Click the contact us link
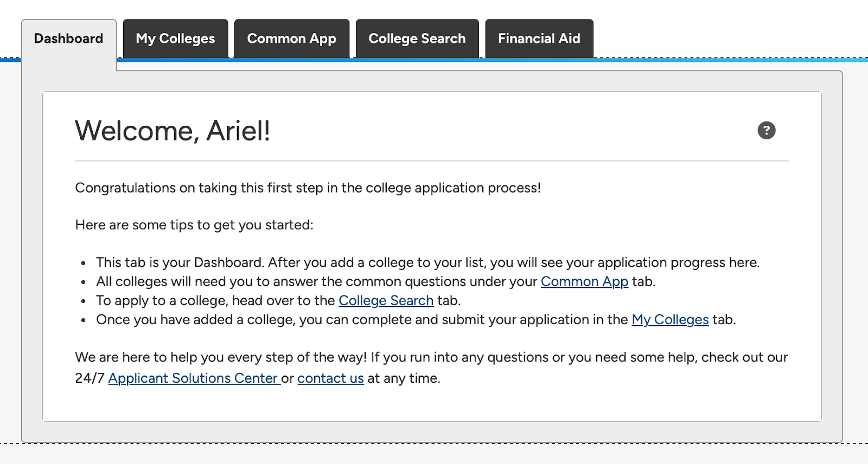Screen dimensions: 868x464 [x=330, y=378]
